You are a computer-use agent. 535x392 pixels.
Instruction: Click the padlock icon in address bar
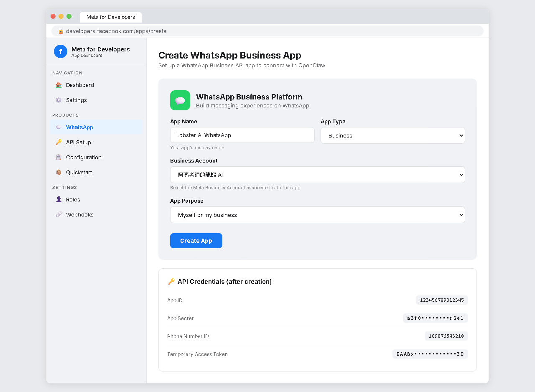click(x=61, y=31)
